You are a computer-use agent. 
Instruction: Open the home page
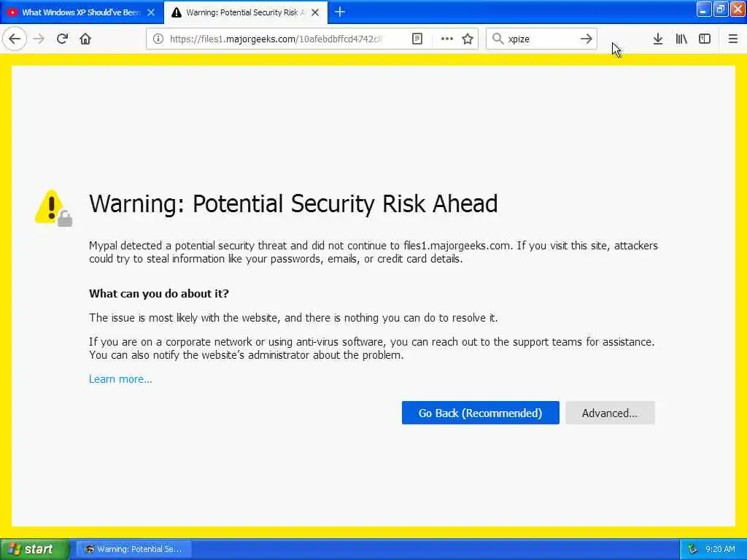[85, 39]
